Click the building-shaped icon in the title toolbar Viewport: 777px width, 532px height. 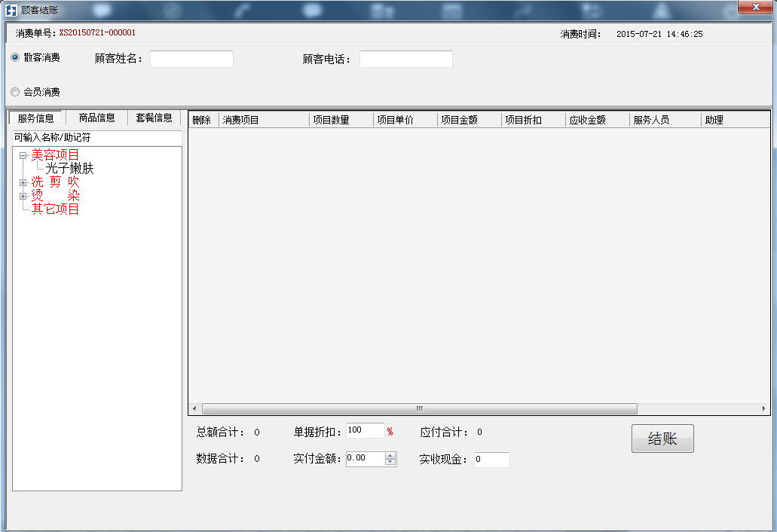382,10
